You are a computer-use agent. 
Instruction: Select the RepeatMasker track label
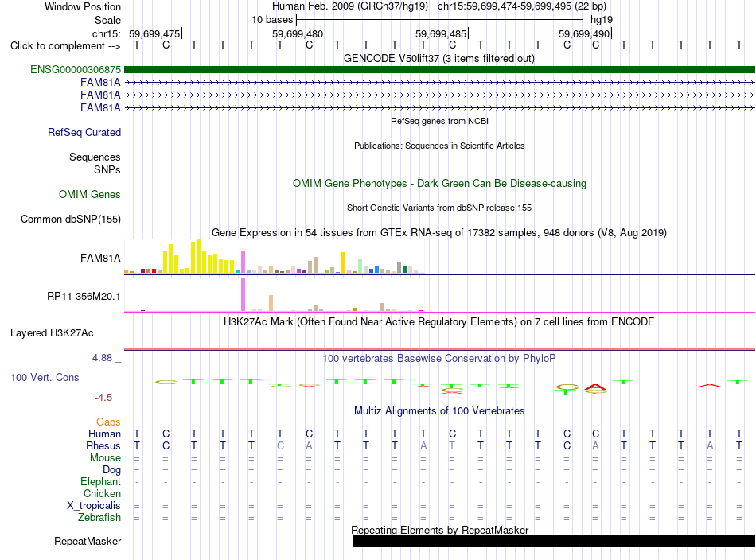click(88, 542)
